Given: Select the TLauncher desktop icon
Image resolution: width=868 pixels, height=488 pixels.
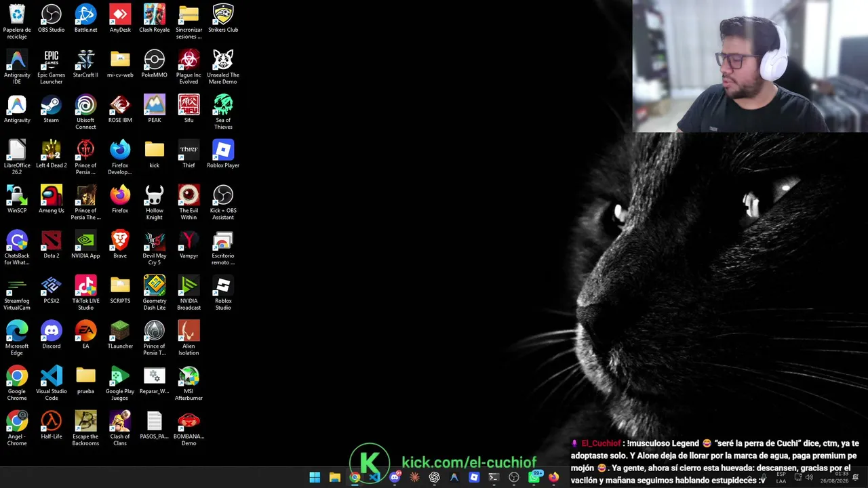Looking at the screenshot, I should (x=120, y=335).
